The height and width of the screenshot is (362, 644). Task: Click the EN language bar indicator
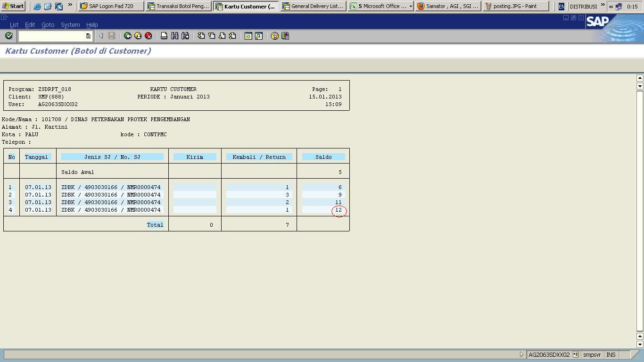561,7
